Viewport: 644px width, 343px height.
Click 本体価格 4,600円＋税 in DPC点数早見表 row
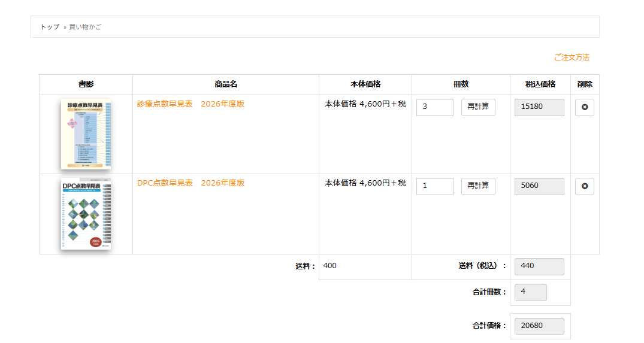click(x=365, y=183)
